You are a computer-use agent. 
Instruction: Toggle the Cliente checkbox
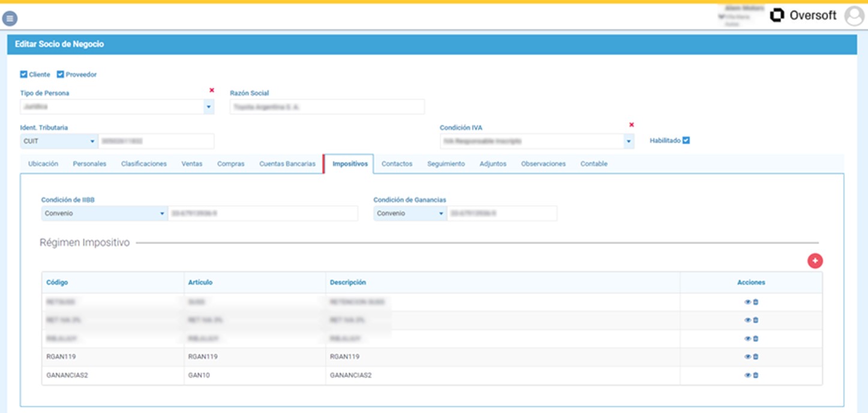[24, 74]
